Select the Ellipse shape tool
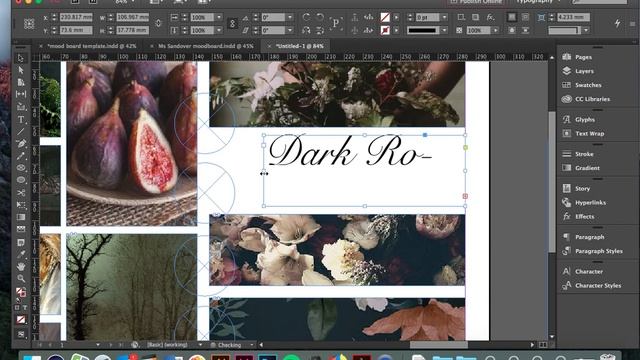This screenshot has height=360, width=640. (x=21, y=180)
